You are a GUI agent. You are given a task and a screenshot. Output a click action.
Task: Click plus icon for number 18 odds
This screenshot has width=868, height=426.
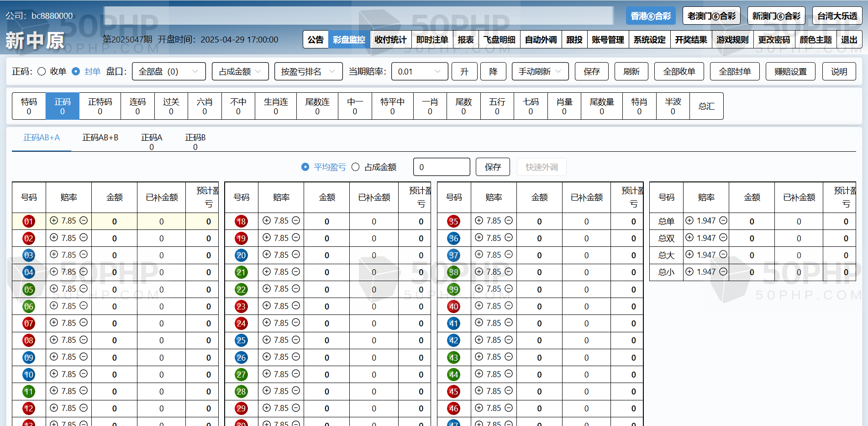267,220
